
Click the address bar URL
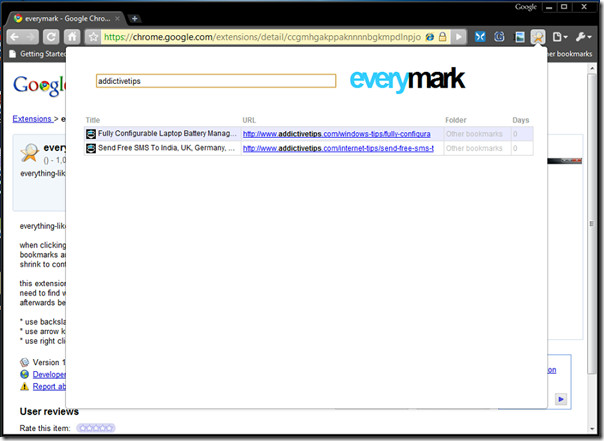tap(262, 37)
